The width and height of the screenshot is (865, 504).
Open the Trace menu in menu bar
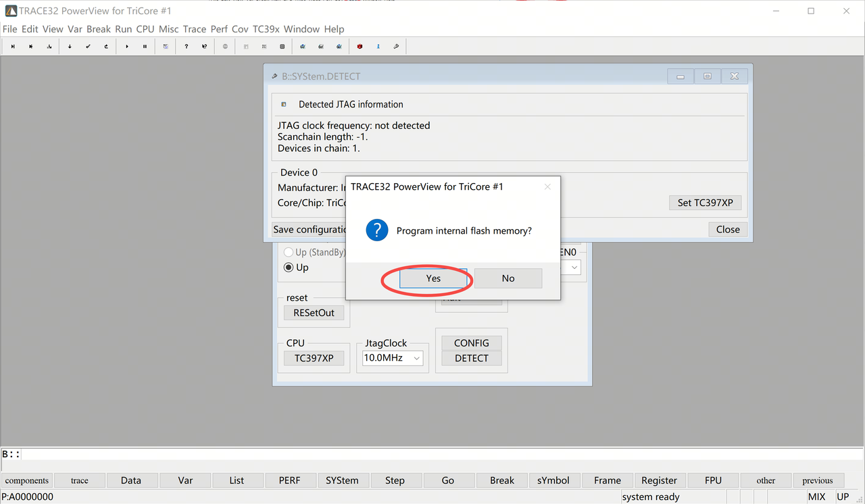pos(195,29)
